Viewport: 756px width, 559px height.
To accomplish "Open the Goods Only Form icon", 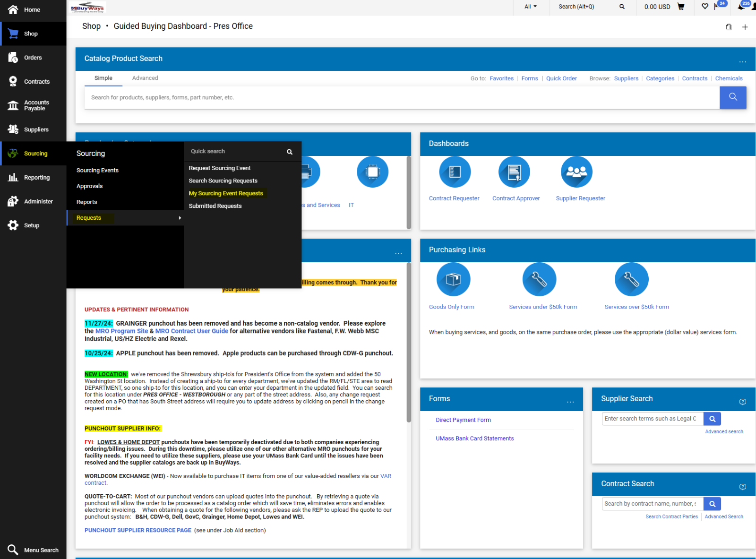I will point(453,279).
